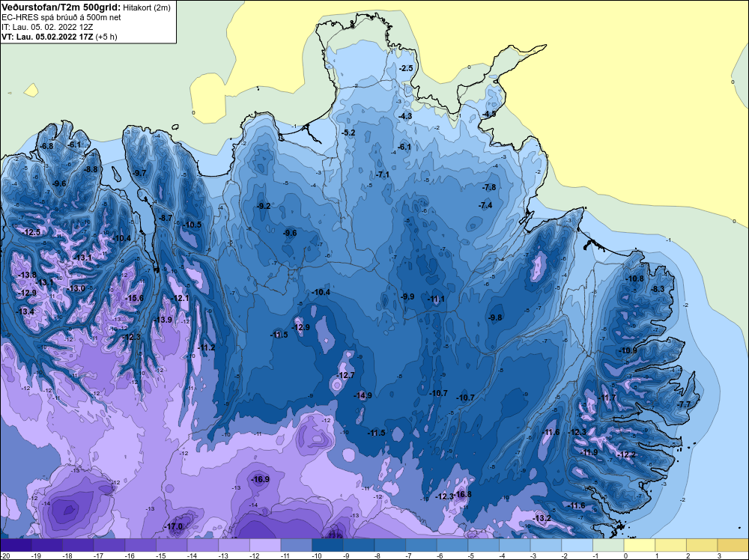Click the temperature value -12.1

click(180, 298)
